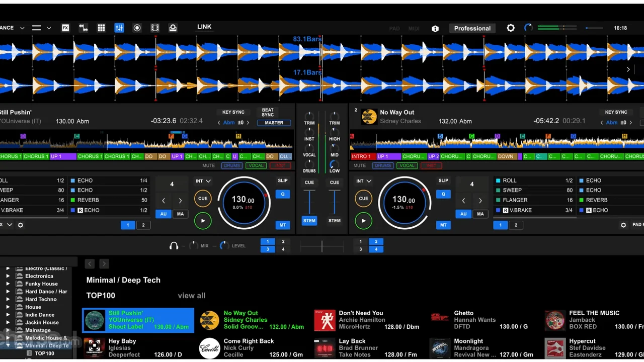644x362 pixels.
Task: Toggle Master Tempo (MT) on deck 2
Action: pyautogui.click(x=443, y=225)
